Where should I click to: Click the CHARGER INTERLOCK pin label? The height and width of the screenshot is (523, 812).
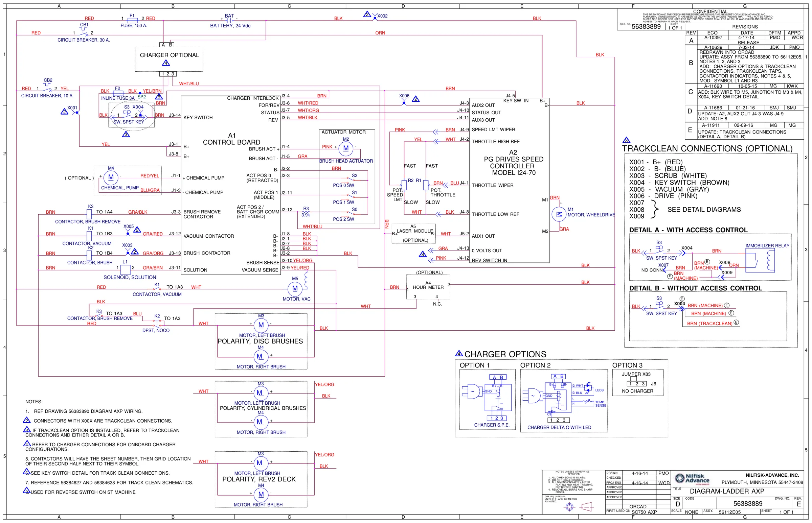click(252, 98)
